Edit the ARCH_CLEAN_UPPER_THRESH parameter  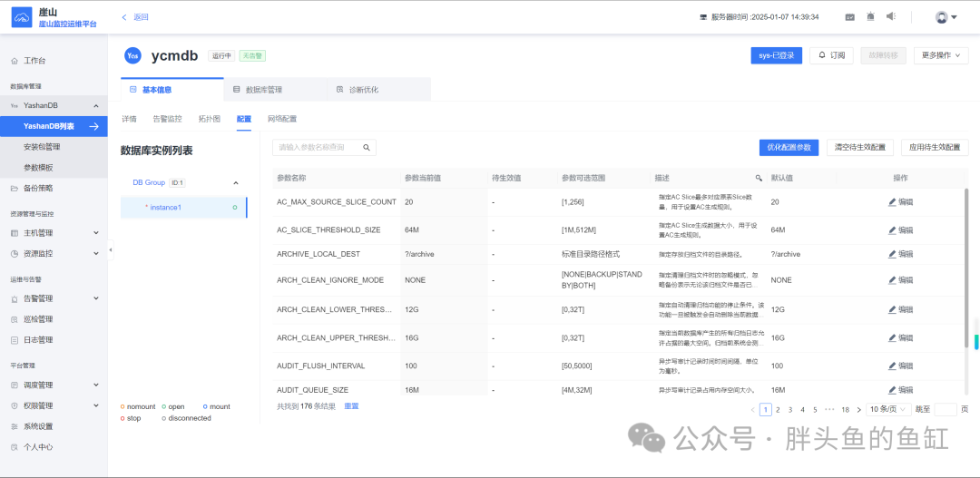click(x=901, y=337)
